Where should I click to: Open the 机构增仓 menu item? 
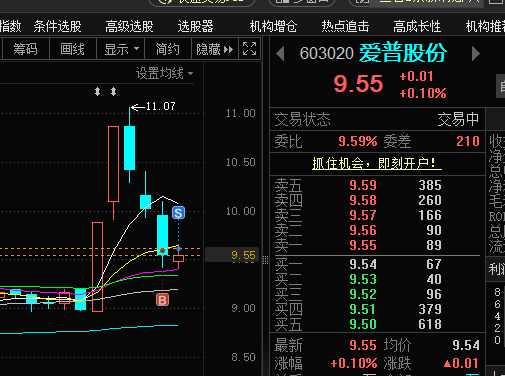pos(273,26)
